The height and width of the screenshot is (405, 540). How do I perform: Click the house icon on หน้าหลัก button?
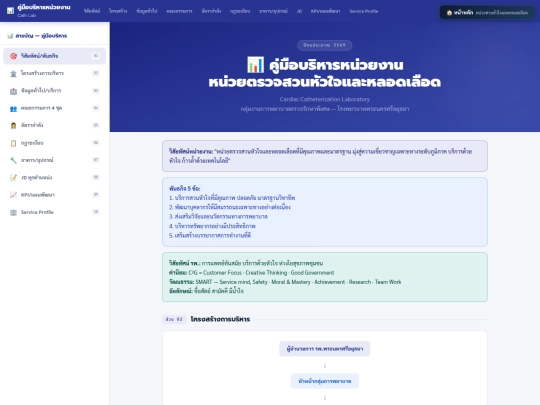(449, 13)
